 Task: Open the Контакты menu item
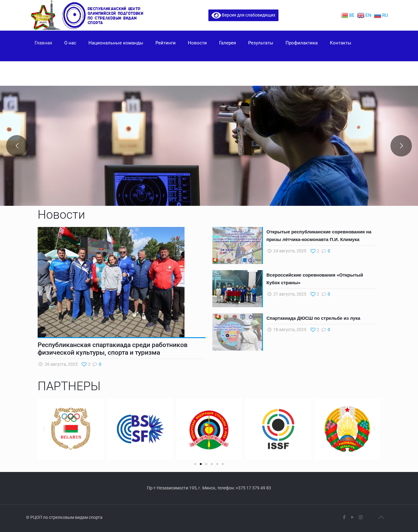coord(341,43)
